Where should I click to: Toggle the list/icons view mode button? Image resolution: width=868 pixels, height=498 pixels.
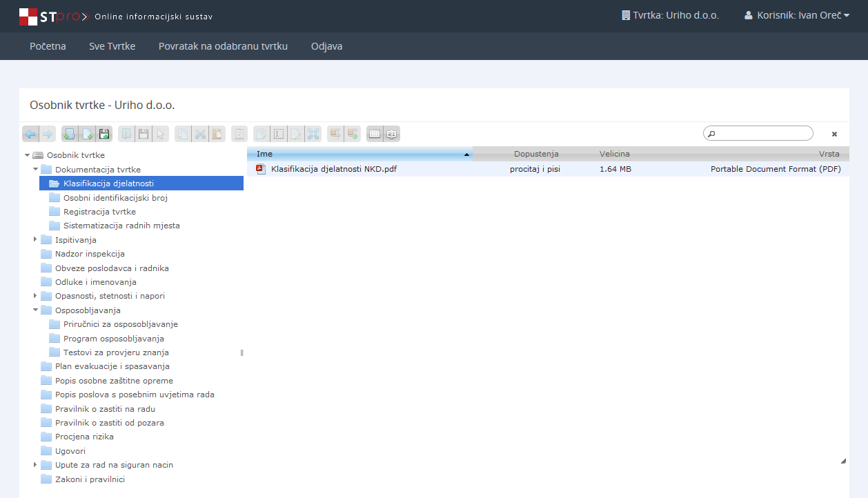375,134
